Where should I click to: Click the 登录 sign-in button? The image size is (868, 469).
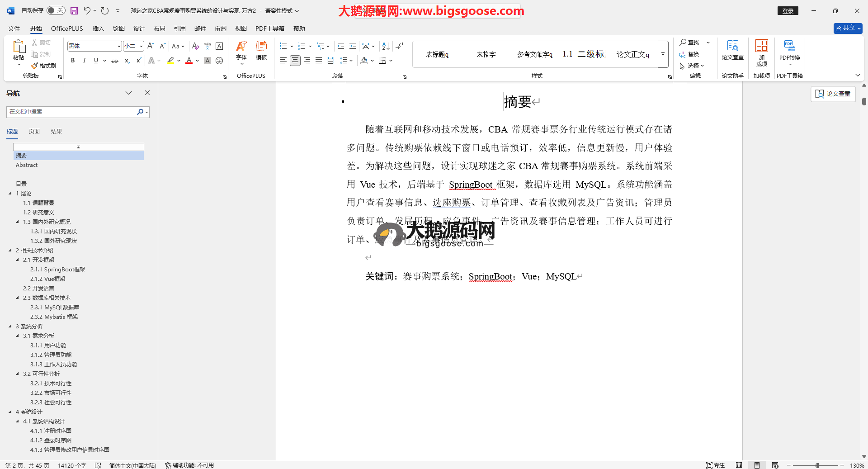point(788,11)
